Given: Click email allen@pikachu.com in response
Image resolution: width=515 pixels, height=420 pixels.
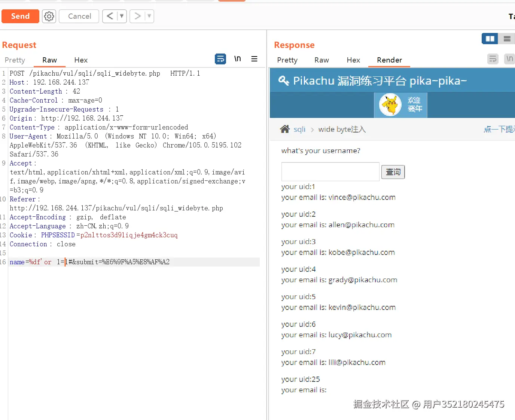Looking at the screenshot, I should coord(362,225).
